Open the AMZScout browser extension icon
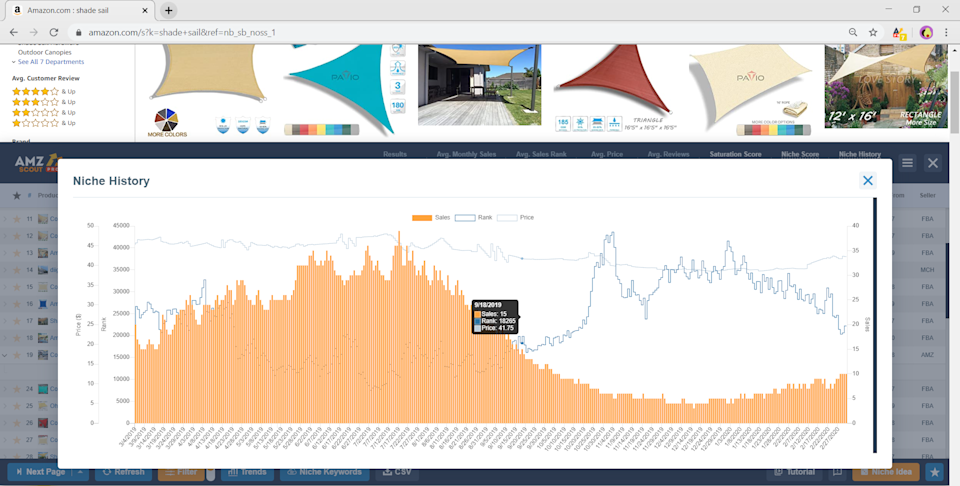 [899, 32]
